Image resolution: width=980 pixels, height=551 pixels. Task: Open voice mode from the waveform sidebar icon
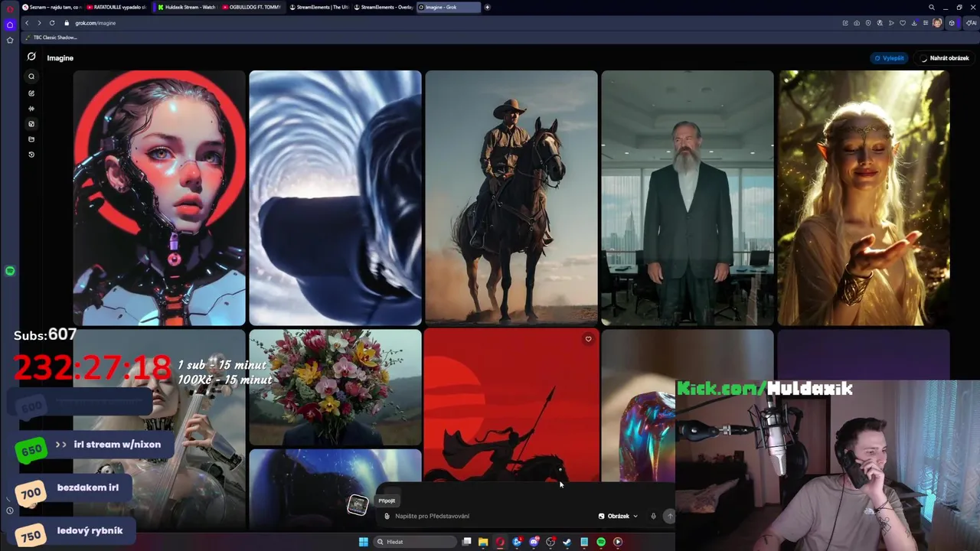[x=31, y=109]
